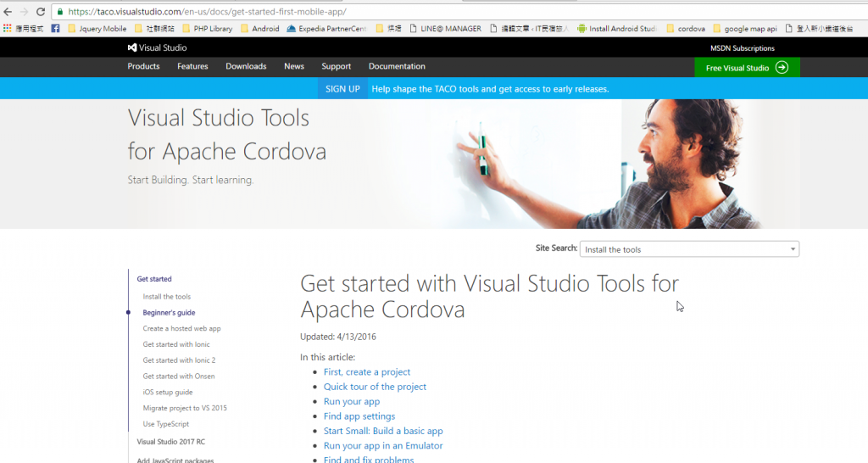Follow the Quick tour of the project link

(x=375, y=387)
